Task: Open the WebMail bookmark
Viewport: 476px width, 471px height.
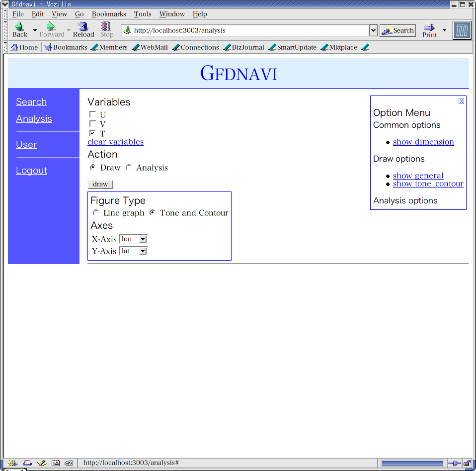Action: pyautogui.click(x=150, y=47)
